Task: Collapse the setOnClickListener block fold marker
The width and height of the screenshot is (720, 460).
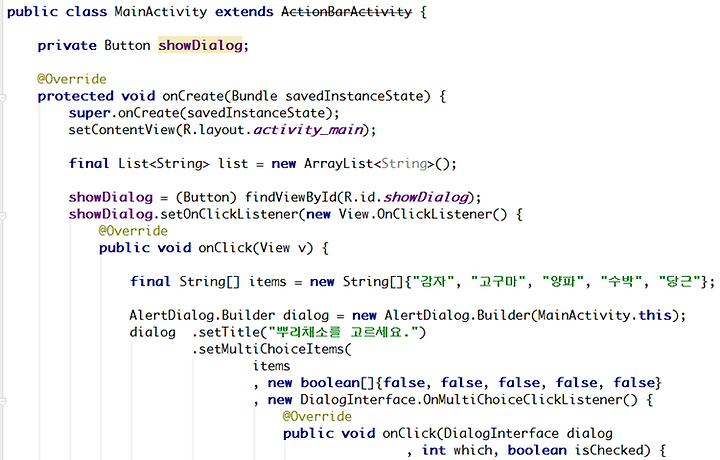Action: (3, 215)
